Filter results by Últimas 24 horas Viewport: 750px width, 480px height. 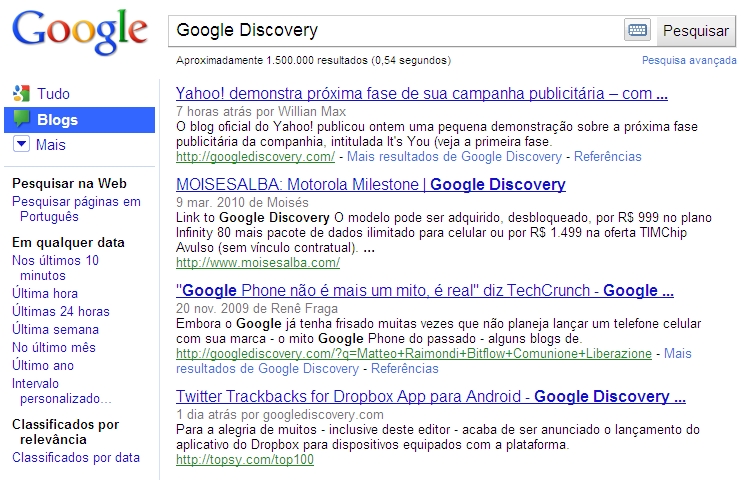tap(60, 311)
